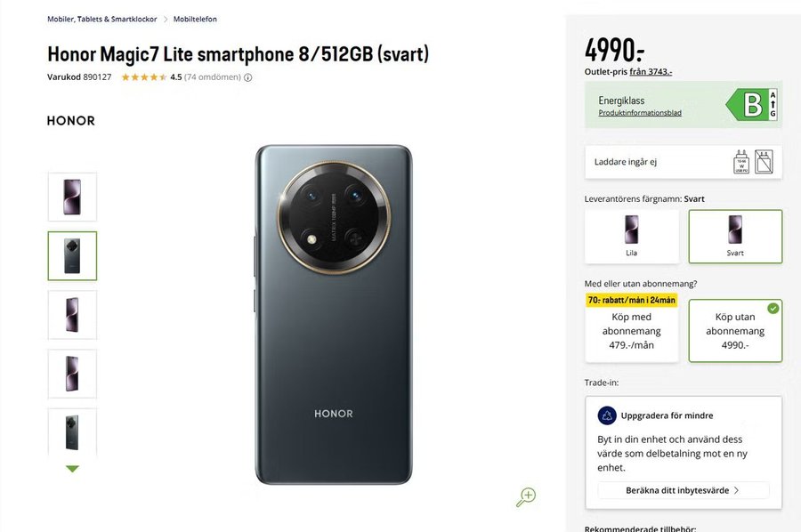This screenshot has height=532, width=801.
Task: Open the Produktinformationsblad link
Action: click(x=640, y=113)
